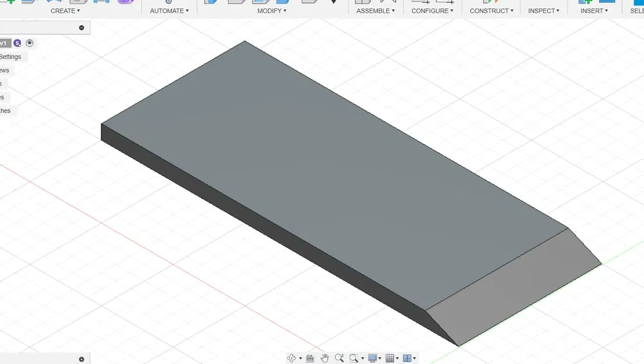Screen dimensions: 644x364
Task: Expand the Viewports dropdown arrow
Action: point(415,357)
